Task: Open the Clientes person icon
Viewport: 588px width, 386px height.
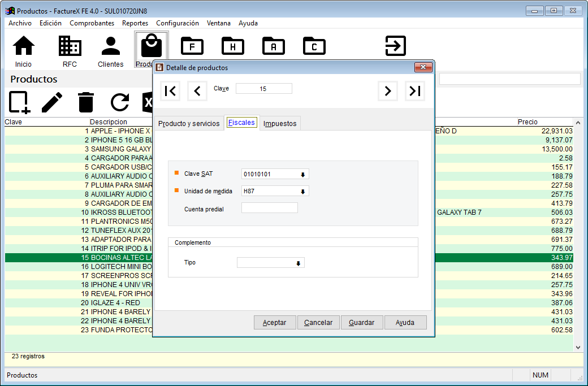Action: tap(111, 51)
